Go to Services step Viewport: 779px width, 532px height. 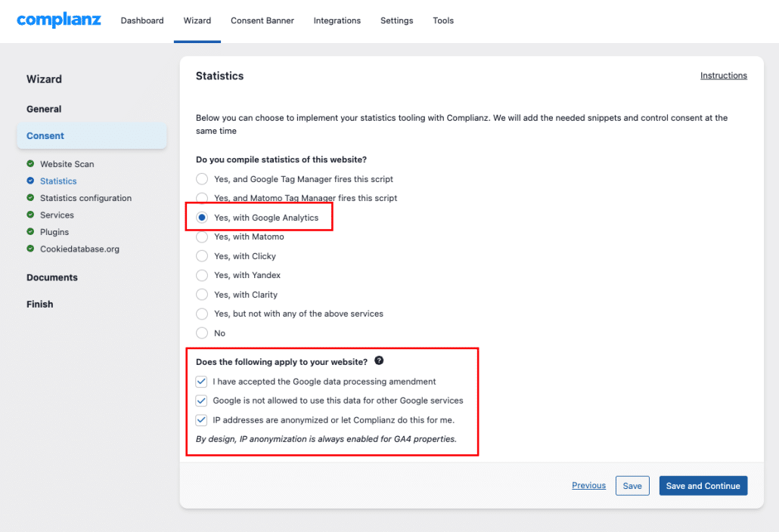point(57,215)
